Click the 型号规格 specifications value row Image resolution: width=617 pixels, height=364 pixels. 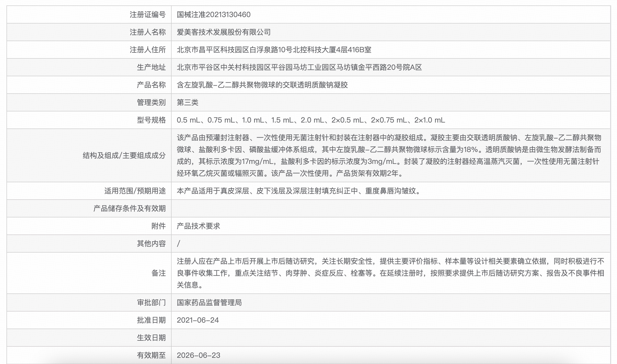pyautogui.click(x=311, y=120)
